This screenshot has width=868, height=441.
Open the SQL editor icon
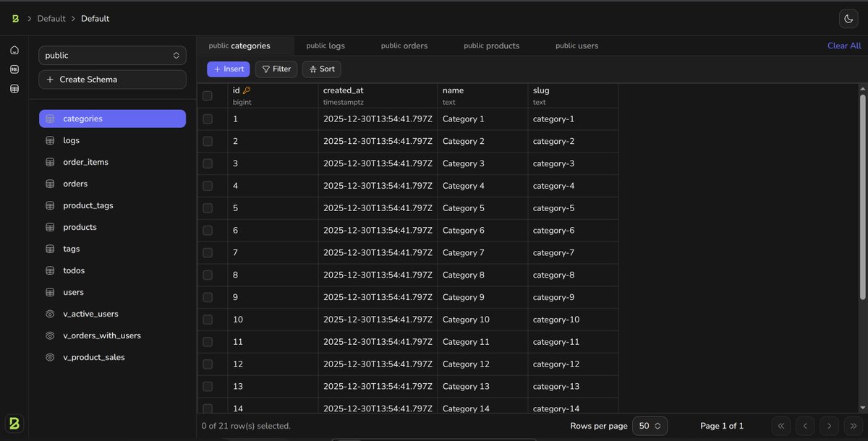pos(14,69)
